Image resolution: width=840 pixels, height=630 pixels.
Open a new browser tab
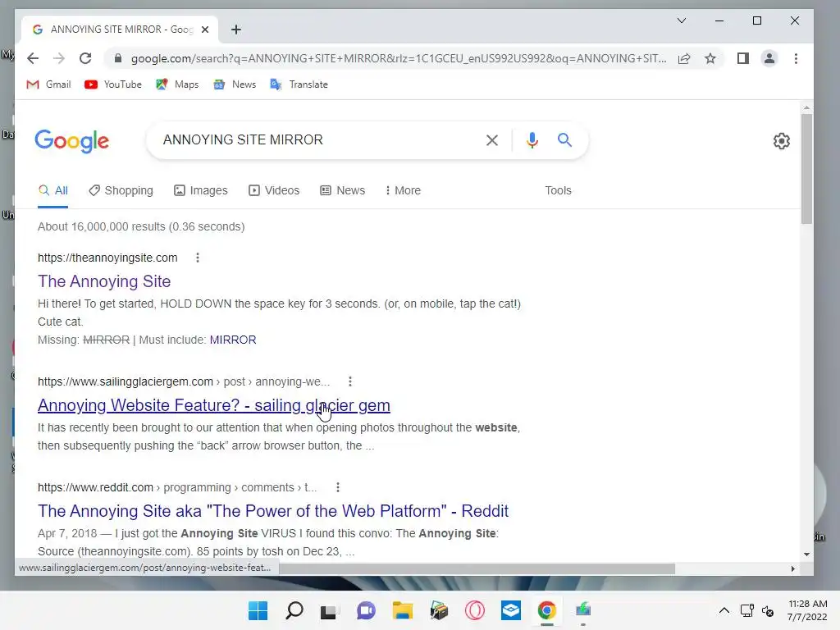(x=236, y=30)
